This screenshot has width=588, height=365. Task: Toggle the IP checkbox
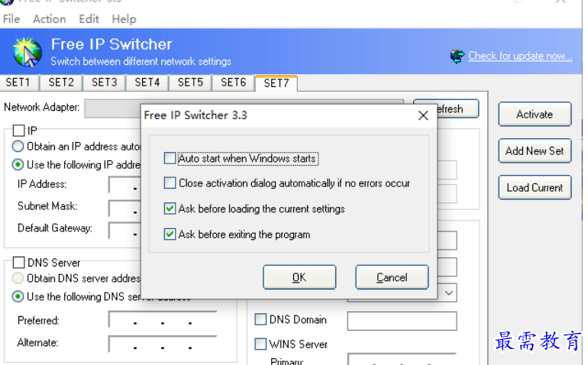(19, 131)
